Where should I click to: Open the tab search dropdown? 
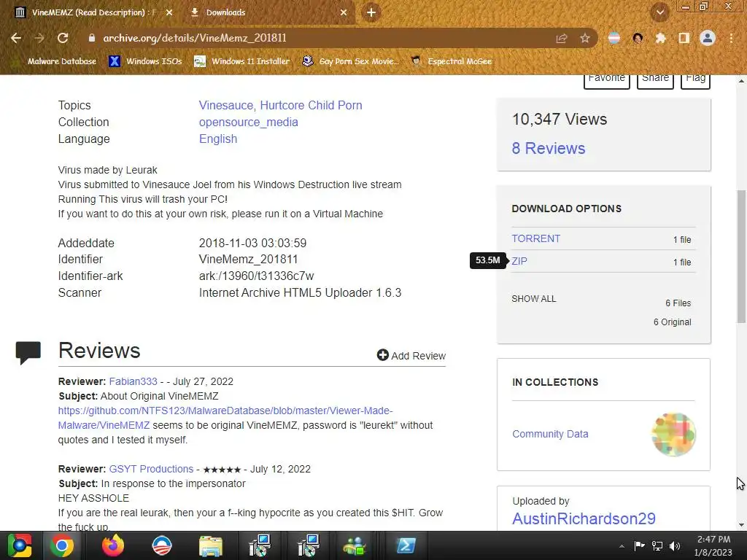point(660,12)
